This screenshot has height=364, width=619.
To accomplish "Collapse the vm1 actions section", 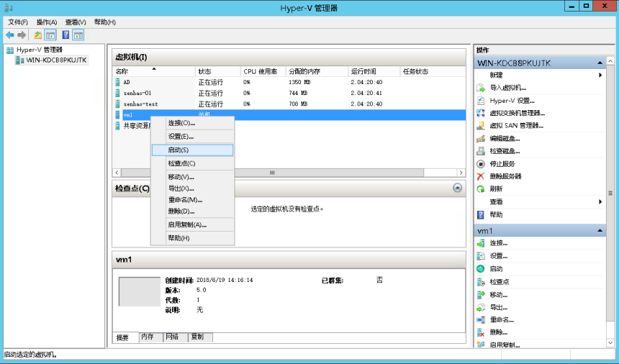I will [600, 231].
